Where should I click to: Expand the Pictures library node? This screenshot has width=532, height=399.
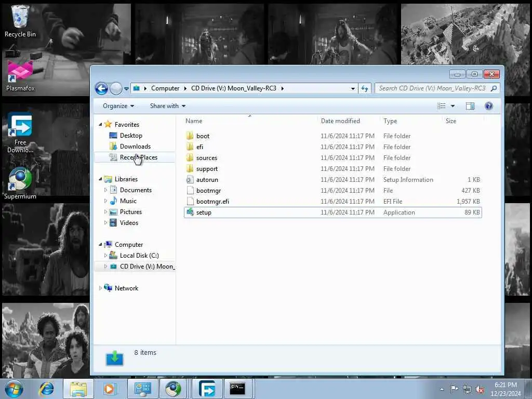pos(105,212)
